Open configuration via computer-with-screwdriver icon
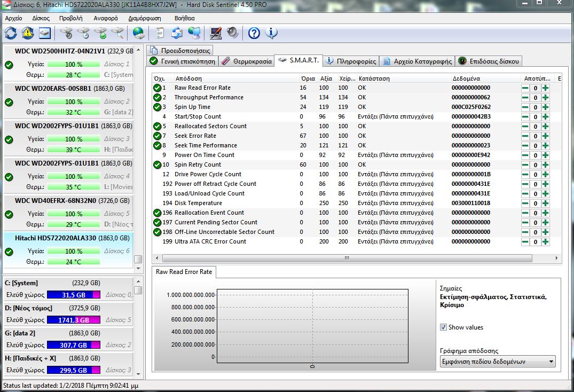 (215, 33)
